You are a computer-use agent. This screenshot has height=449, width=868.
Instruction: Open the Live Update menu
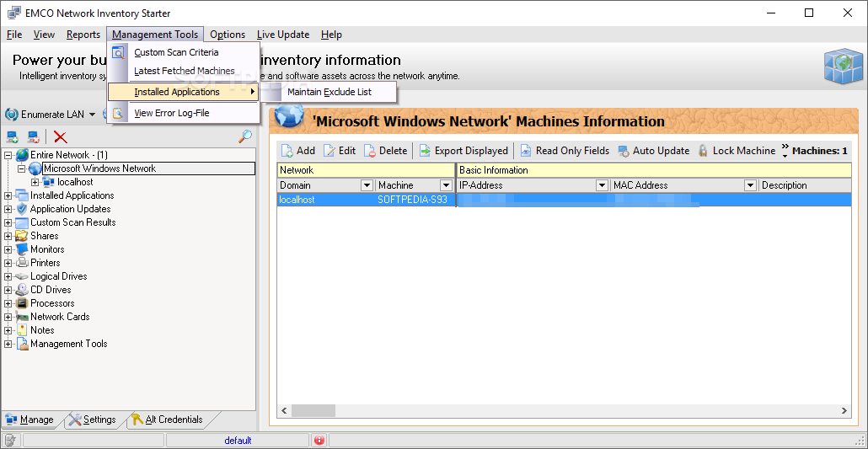[x=283, y=35]
